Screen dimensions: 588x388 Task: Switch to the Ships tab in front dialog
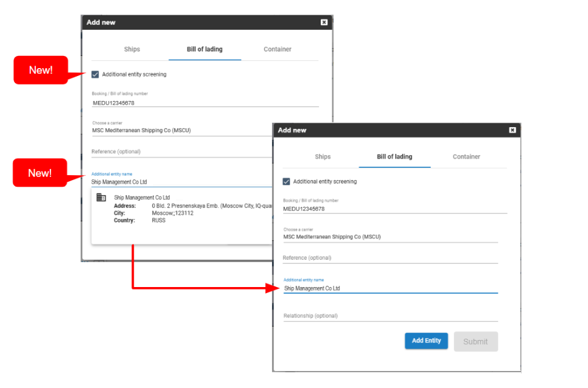(x=323, y=157)
